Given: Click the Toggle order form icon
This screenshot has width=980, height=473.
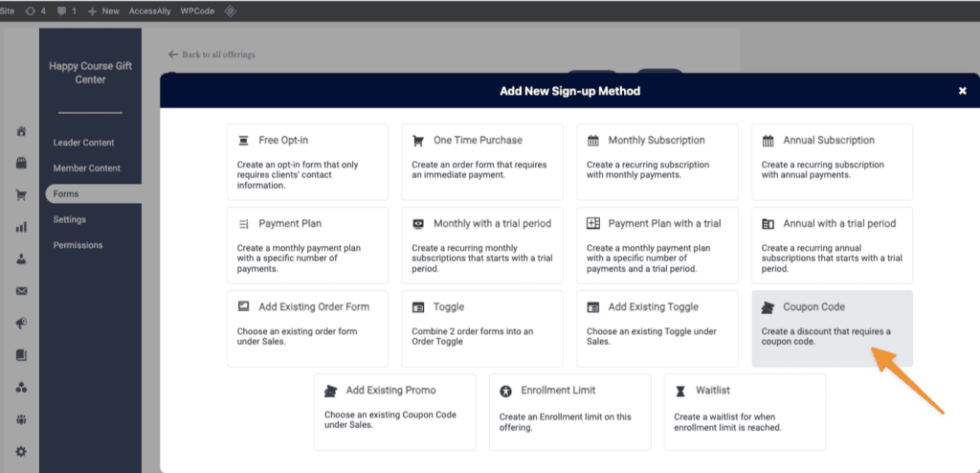Looking at the screenshot, I should tap(417, 307).
